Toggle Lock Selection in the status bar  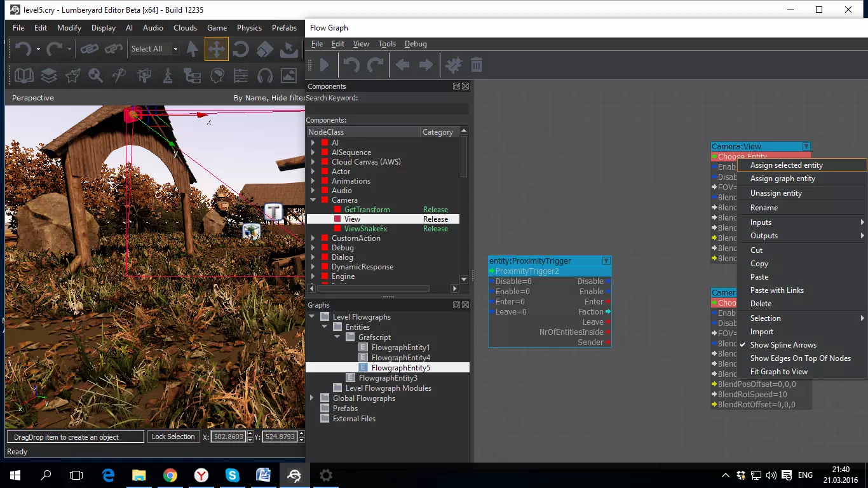[173, 437]
